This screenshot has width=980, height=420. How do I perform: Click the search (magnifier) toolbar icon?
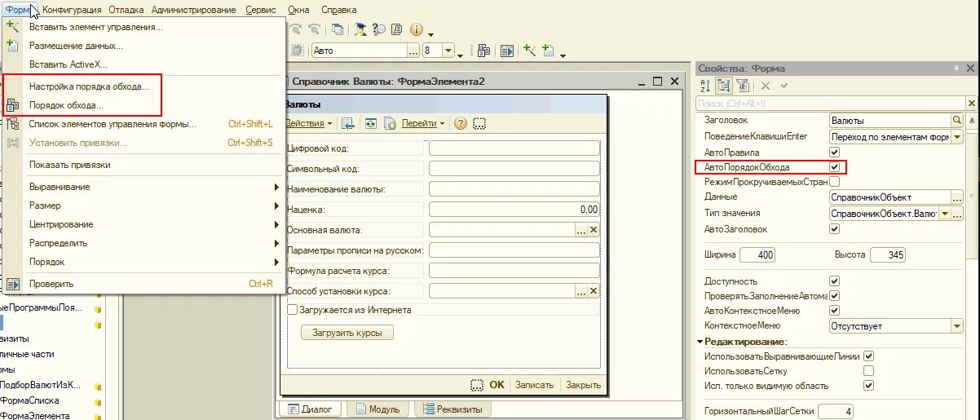(x=379, y=29)
